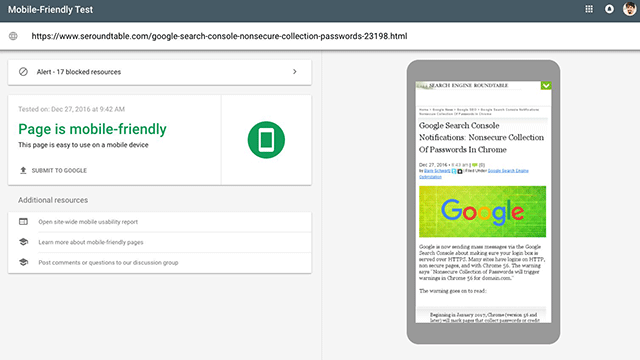Click the usability report window icon
Image resolution: width=640 pixels, height=360 pixels.
(23, 222)
